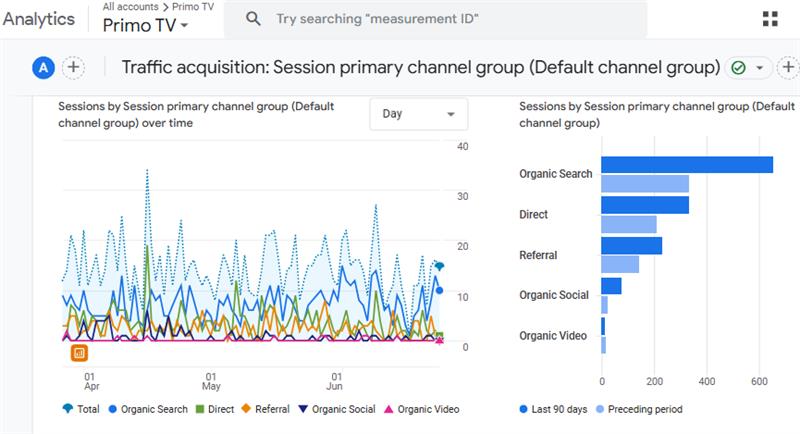800x434 pixels.
Task: Click All accounts breadcrumb
Action: 128,6
